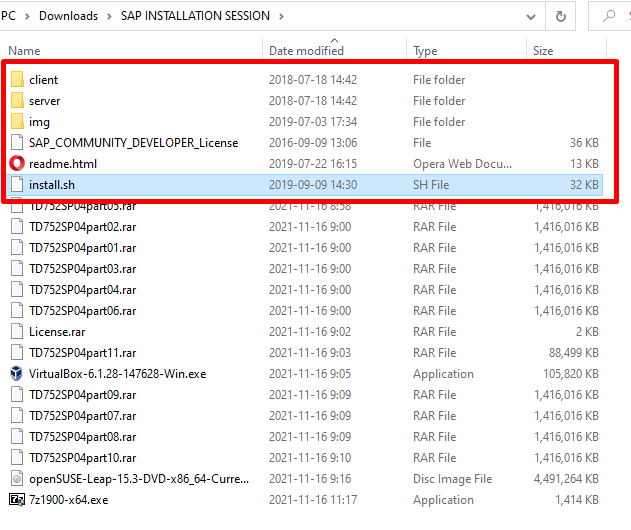
Task: Click License.rar file icon
Action: [17, 331]
